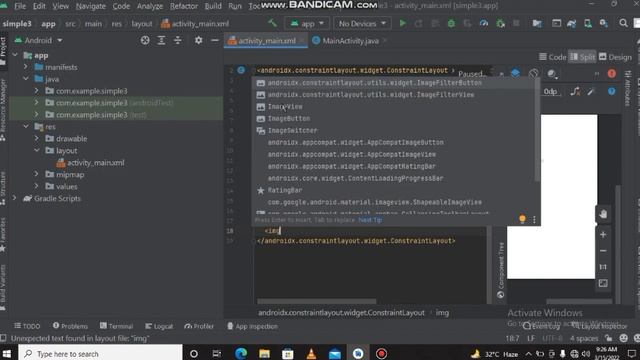Open the Logcat tool window

[159, 326]
